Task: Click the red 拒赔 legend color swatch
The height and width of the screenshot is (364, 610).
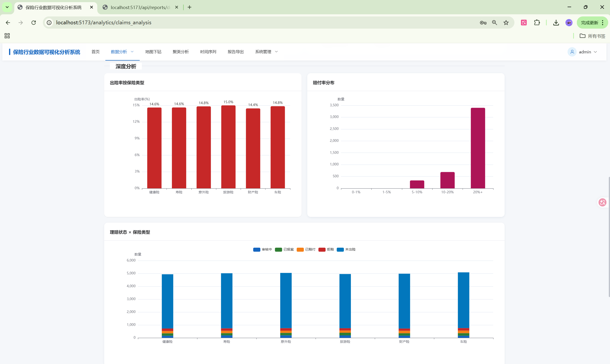Action: pyautogui.click(x=322, y=249)
